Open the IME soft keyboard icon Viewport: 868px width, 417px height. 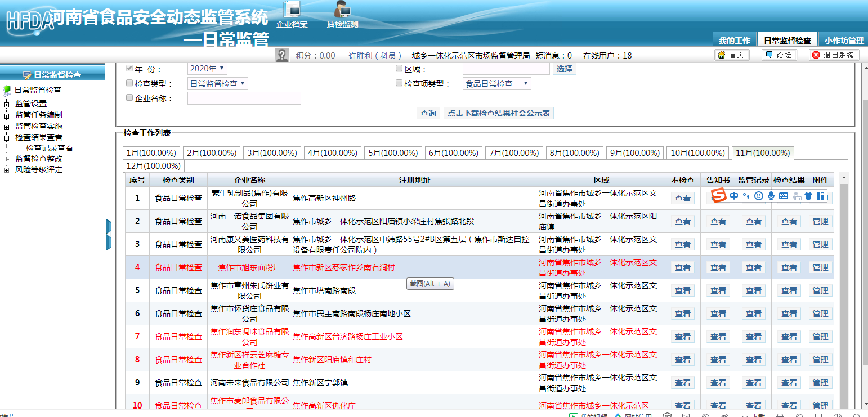click(784, 196)
